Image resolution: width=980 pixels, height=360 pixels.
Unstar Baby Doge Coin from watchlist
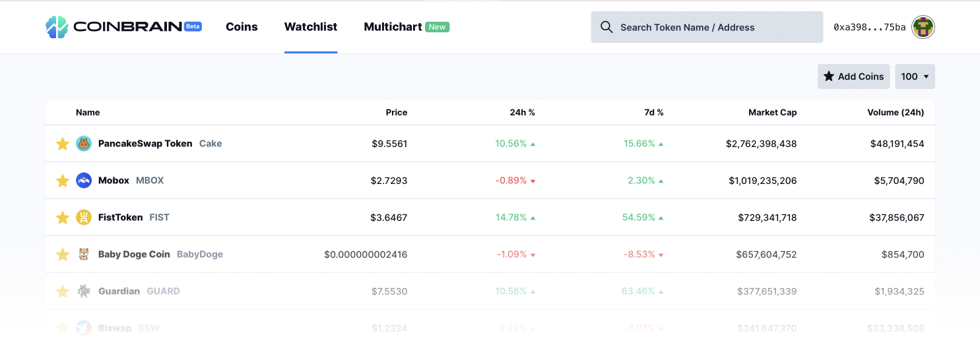pos(63,255)
